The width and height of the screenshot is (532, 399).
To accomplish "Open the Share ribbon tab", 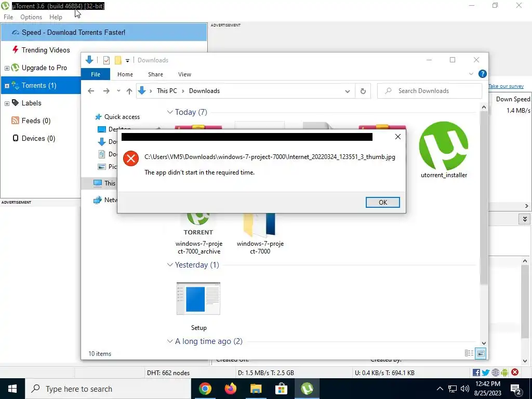I will point(155,74).
